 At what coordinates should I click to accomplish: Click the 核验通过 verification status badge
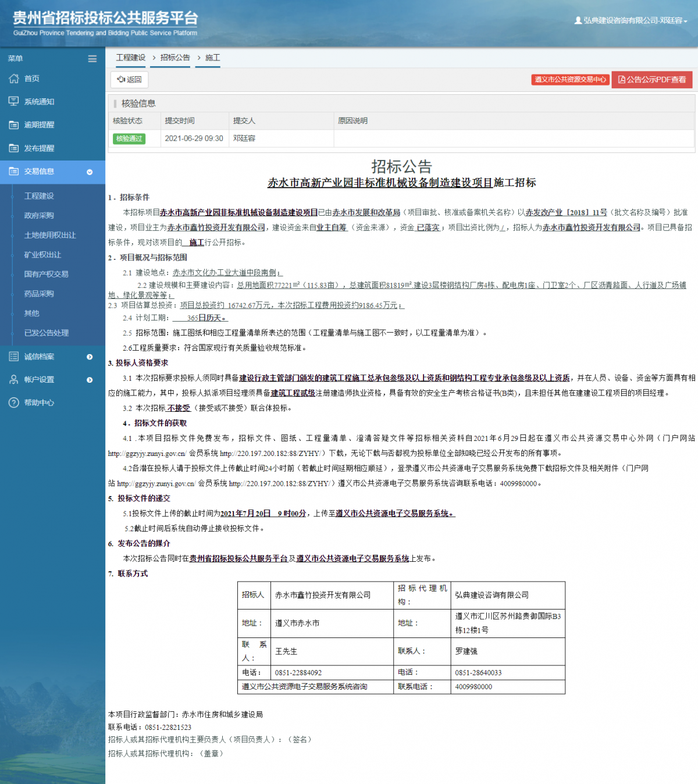coord(129,138)
